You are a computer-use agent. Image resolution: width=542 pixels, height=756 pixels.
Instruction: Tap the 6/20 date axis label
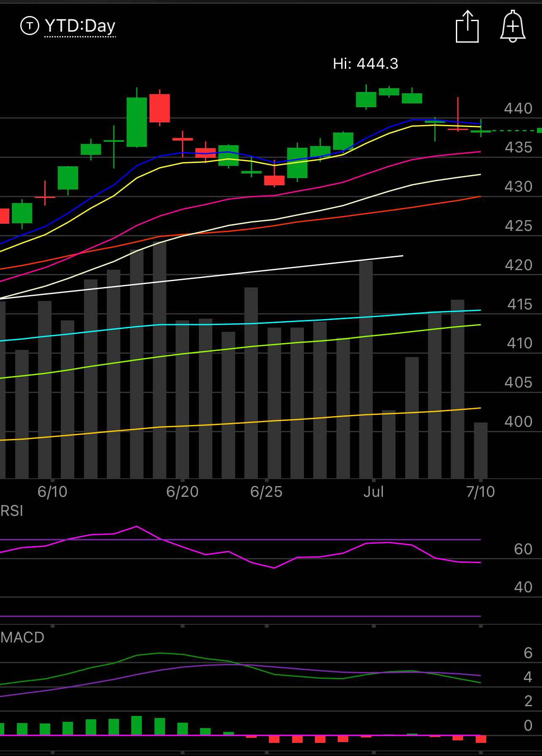[x=182, y=492]
